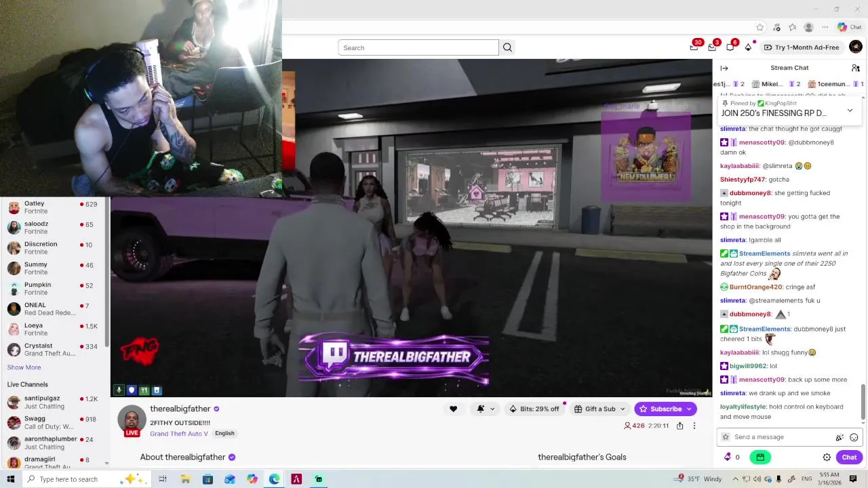
Task: Open the Copilot Chat button in Edge
Action: click(x=849, y=27)
